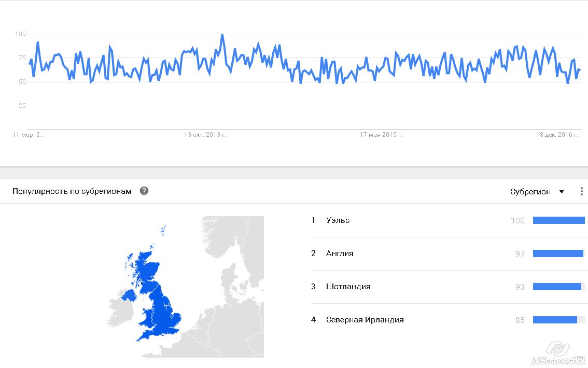The width and height of the screenshot is (588, 368).
Task: Click the Уэльс popularity bar
Action: click(558, 220)
